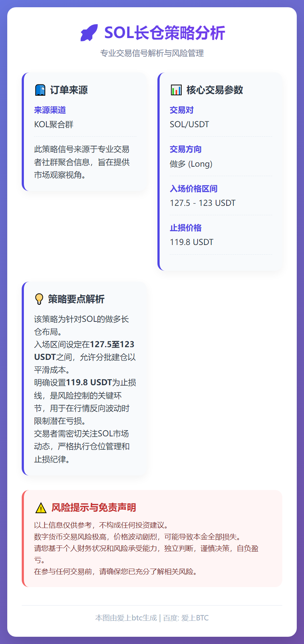The height and width of the screenshot is (644, 304).
Task: Click the footer text 百度: 爱上BTC
Action: [186, 618]
